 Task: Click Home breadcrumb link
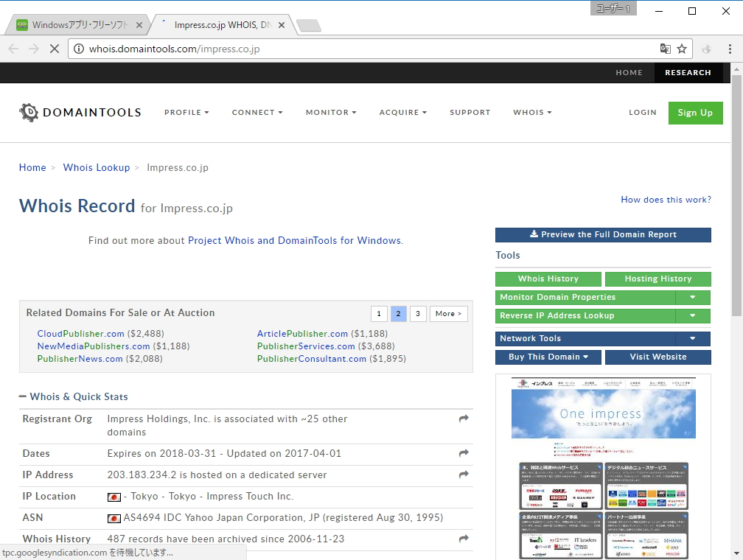coord(32,167)
